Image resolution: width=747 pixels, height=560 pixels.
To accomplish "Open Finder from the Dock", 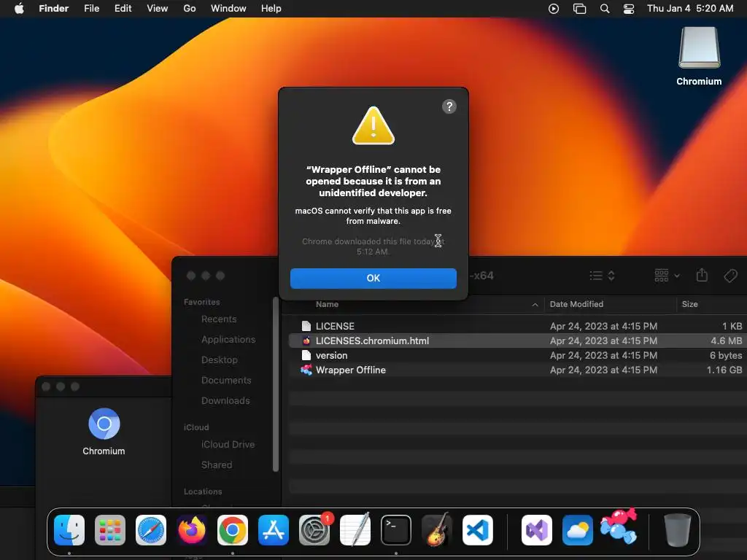I will pyautogui.click(x=69, y=530).
